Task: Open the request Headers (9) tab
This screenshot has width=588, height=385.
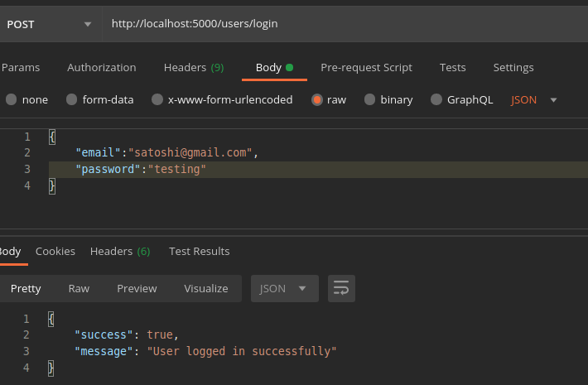Action: tap(193, 67)
